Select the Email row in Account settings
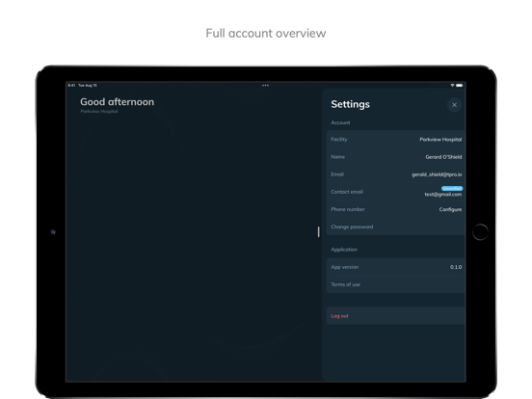This screenshot has height=399, width=532. [x=395, y=174]
